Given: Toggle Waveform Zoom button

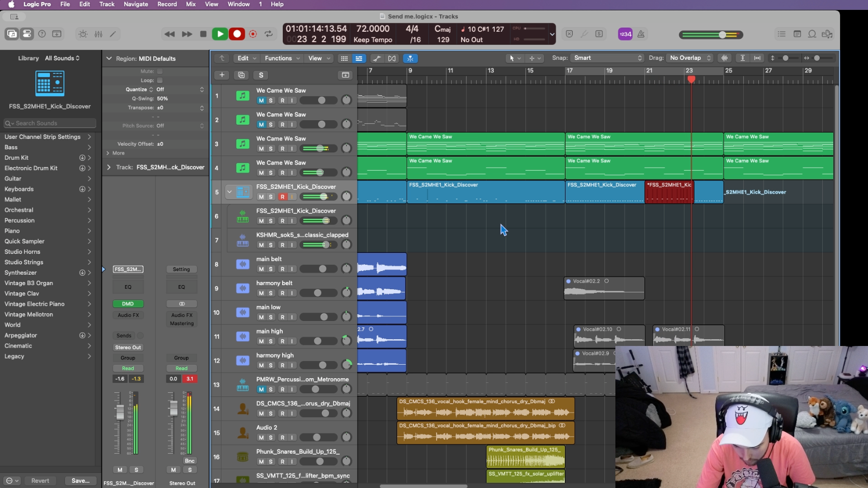Looking at the screenshot, I should tap(725, 58).
